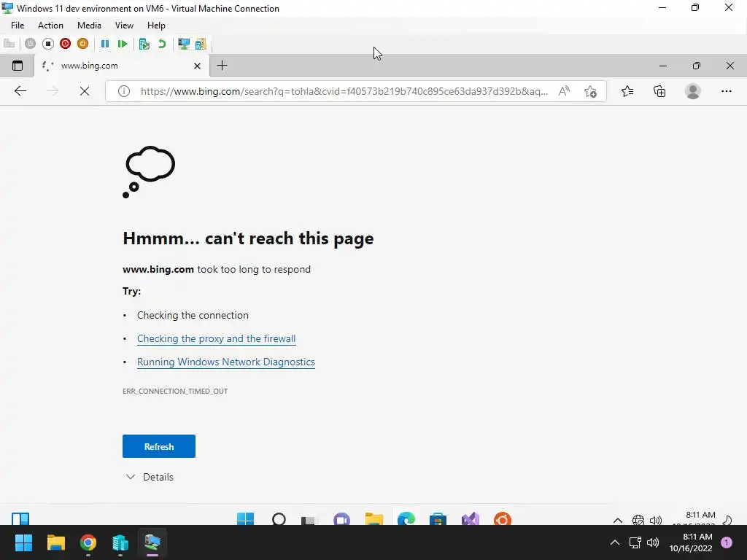Click the Read Aloud icon in address bar
Image resolution: width=747 pixels, height=560 pixels.
564,91
